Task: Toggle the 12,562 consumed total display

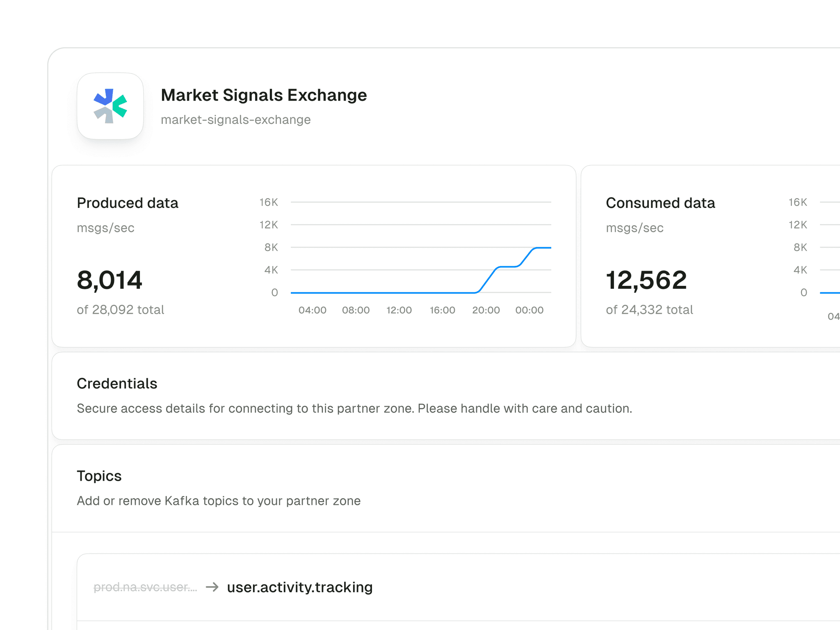Action: 646,279
